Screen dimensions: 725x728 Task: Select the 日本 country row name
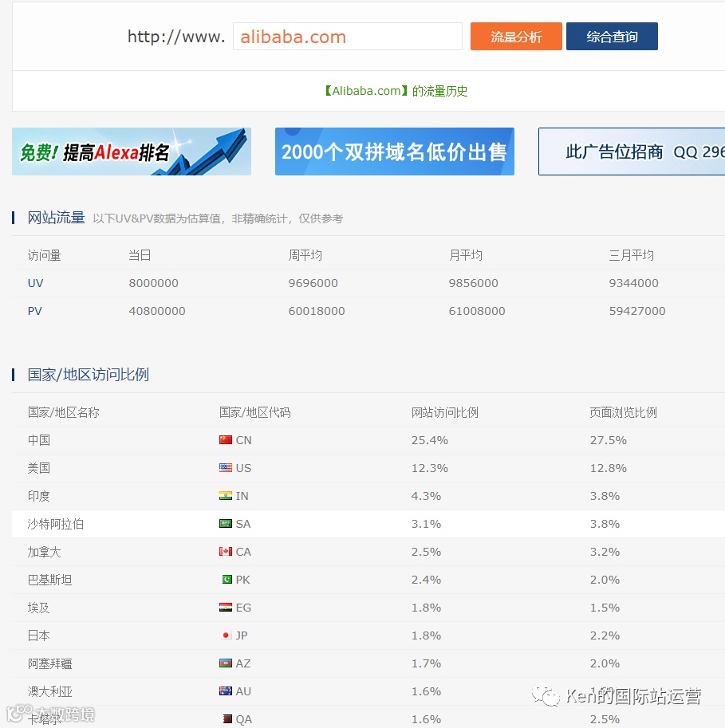point(38,636)
